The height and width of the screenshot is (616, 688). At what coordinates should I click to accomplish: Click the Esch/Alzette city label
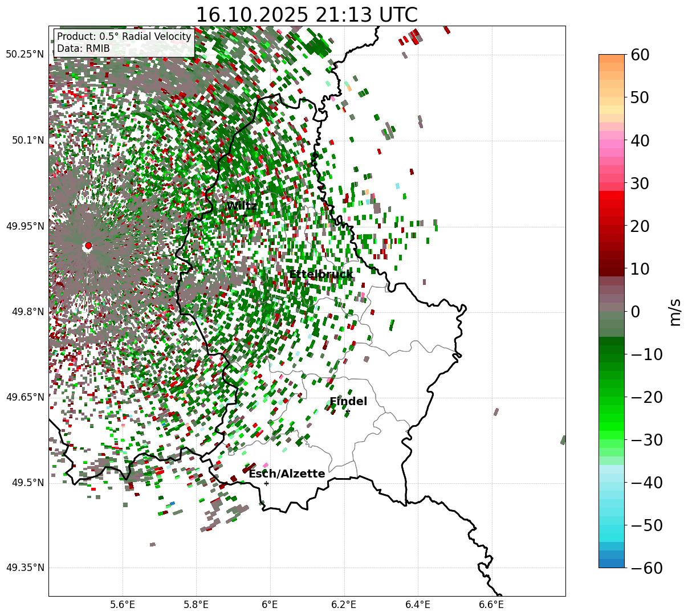287,474
